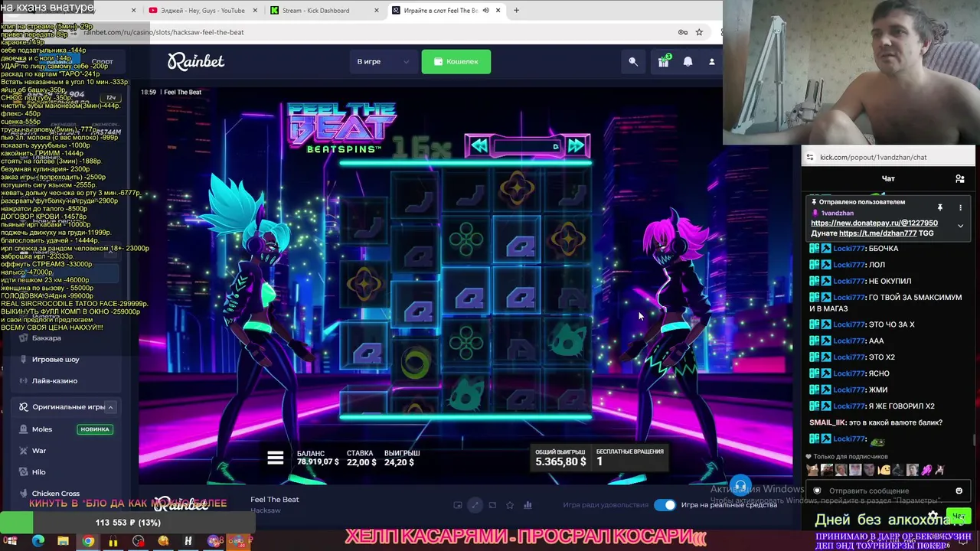The image size is (980, 551).
Task: Click the Windows Start button
Action: (11, 541)
